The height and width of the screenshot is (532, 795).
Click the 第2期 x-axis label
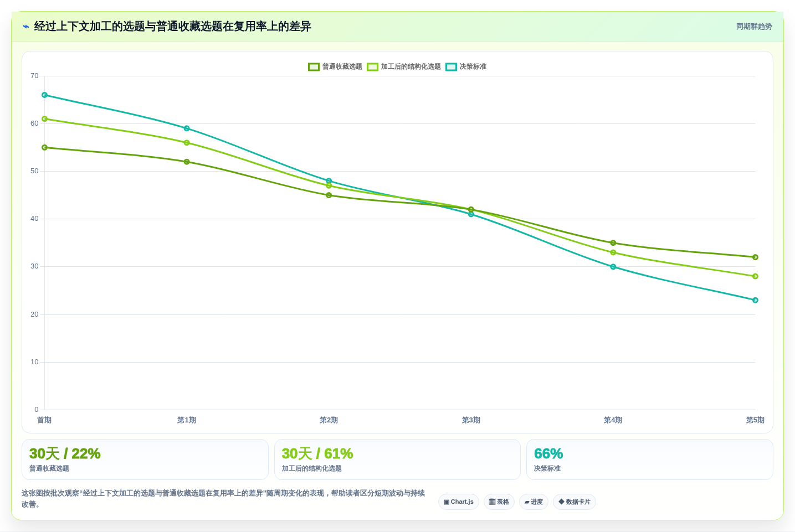[x=329, y=420]
